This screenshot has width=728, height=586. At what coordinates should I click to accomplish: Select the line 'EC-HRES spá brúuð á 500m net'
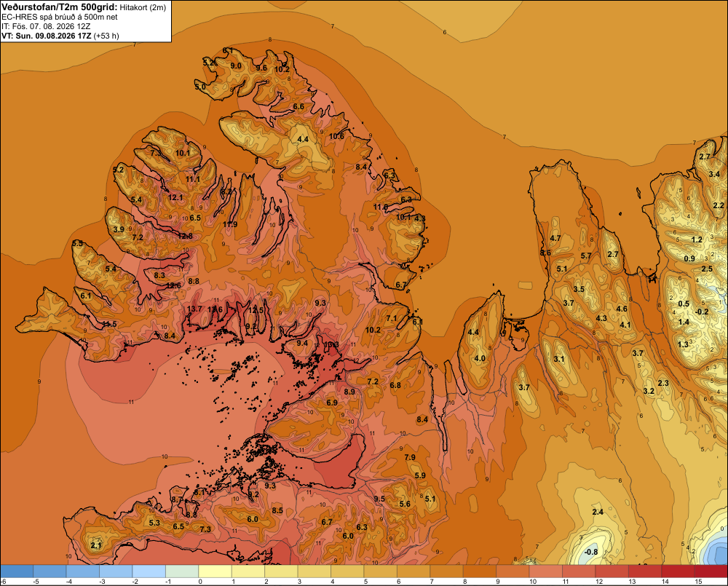click(60, 17)
